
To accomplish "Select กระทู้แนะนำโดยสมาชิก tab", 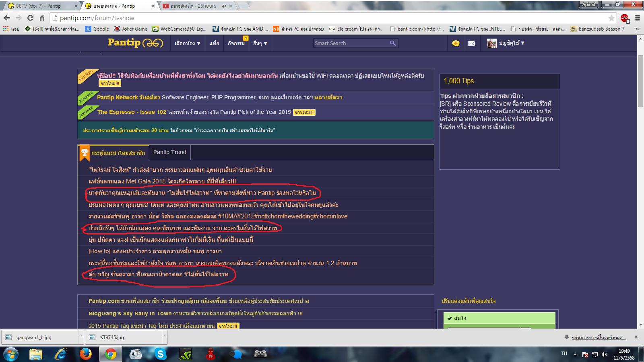I will click(x=118, y=153).
